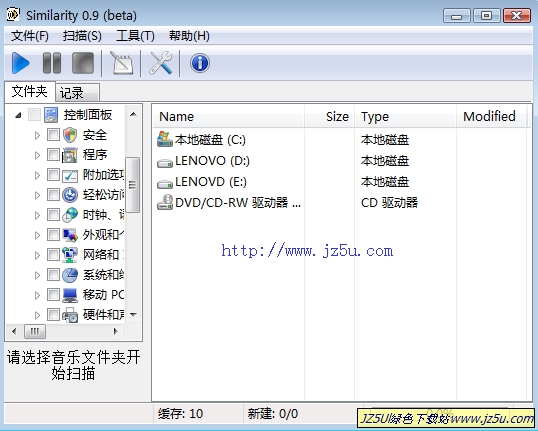Click tree scrollbar up arrow
The height and width of the screenshot is (431, 538).
[x=133, y=114]
